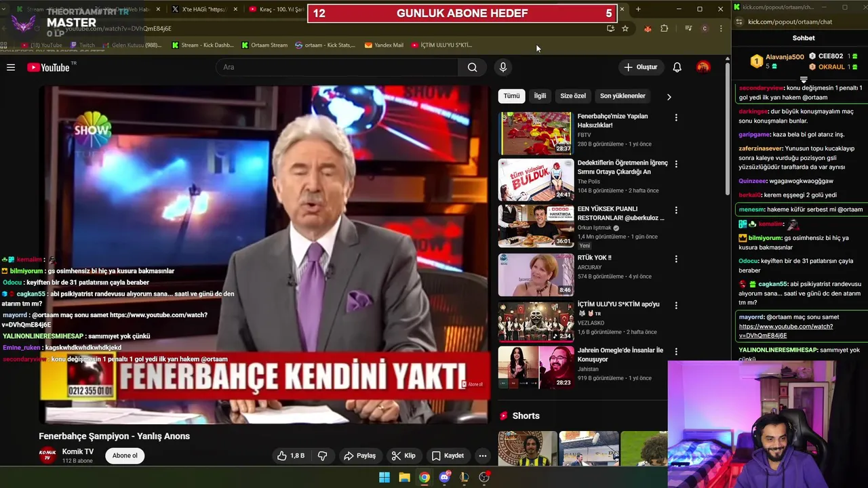Click the YouTube logo home link

(48, 67)
